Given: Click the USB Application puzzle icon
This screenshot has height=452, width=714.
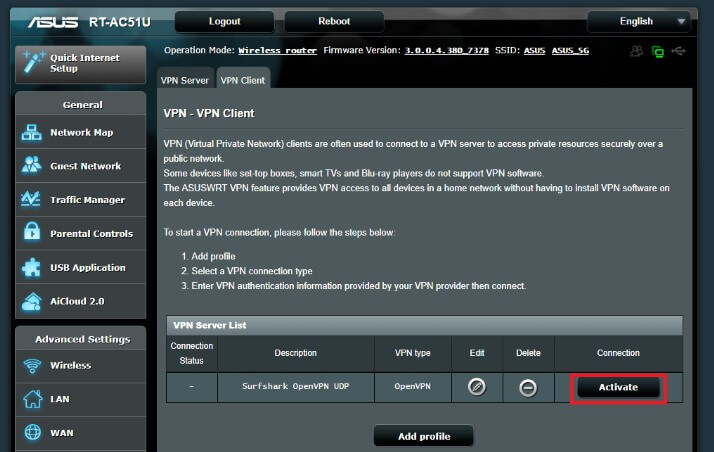Looking at the screenshot, I should [31, 268].
